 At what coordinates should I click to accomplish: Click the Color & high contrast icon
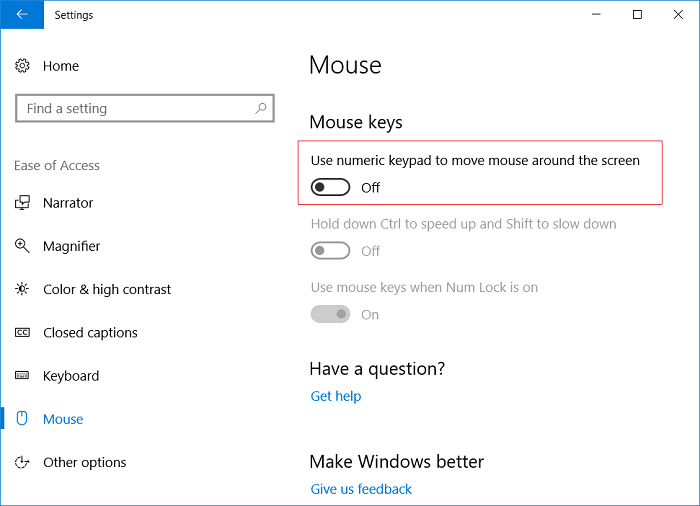click(23, 289)
